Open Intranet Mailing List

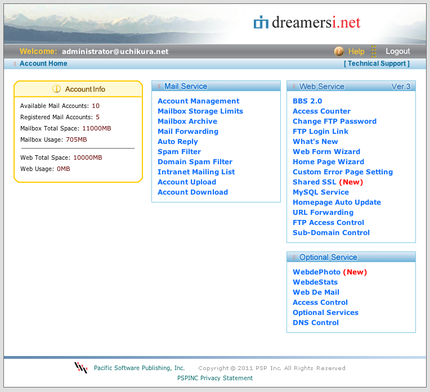tap(196, 172)
